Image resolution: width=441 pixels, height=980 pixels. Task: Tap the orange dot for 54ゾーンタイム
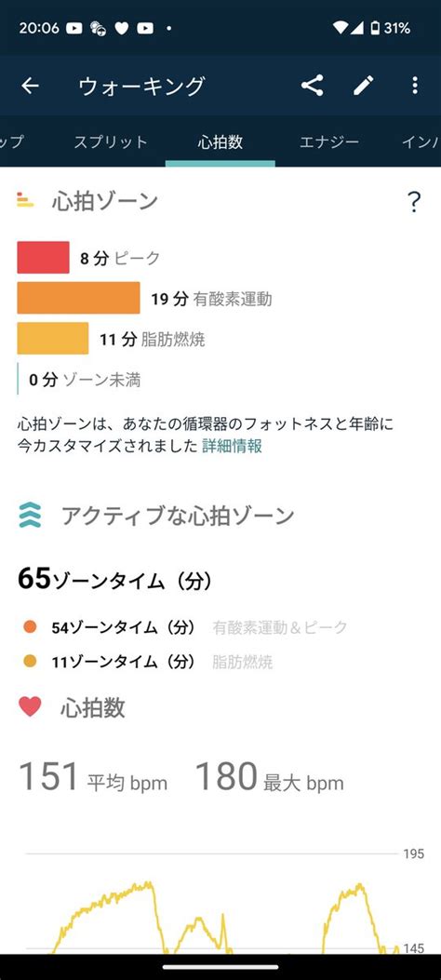point(30,627)
